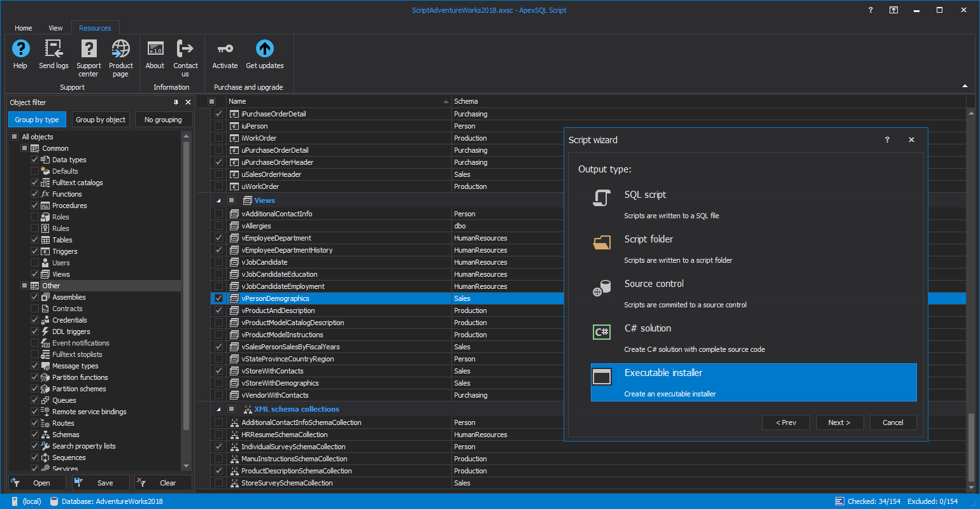Check the StoreSurveySchemaCollection row checkbox

(x=218, y=483)
